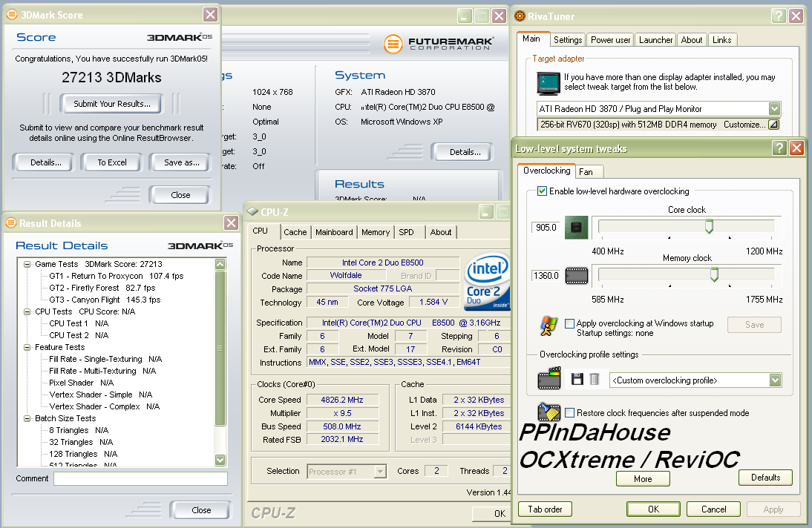Click Submit Your Results button
The image size is (812, 528).
pyautogui.click(x=111, y=104)
